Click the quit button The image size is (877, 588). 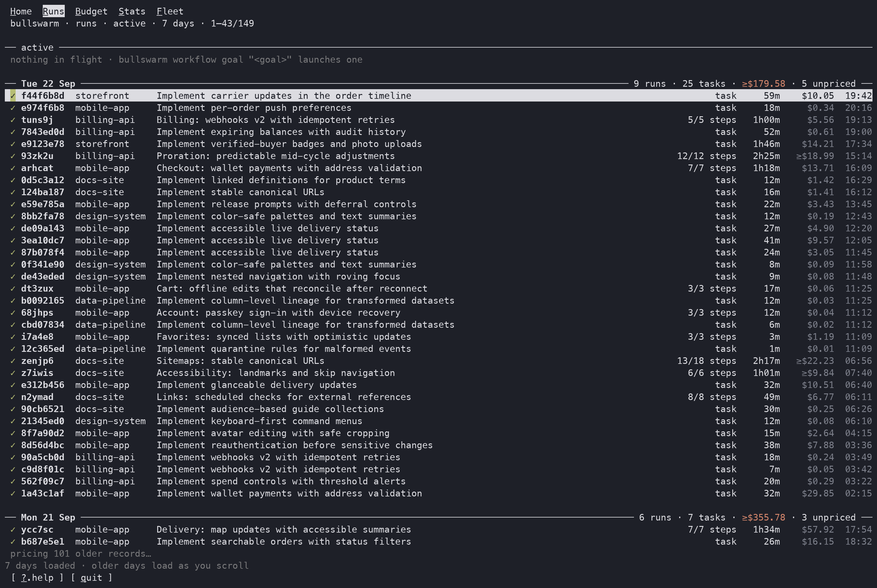coord(92,577)
